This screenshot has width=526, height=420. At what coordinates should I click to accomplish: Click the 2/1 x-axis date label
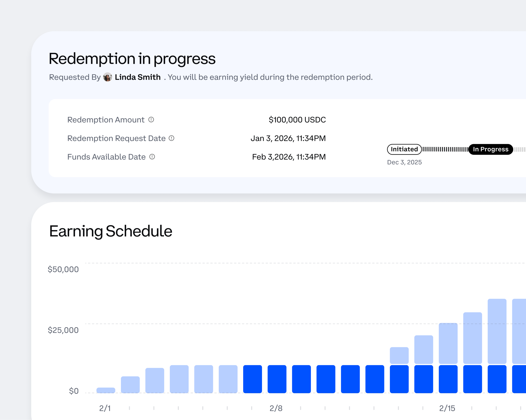pyautogui.click(x=105, y=408)
